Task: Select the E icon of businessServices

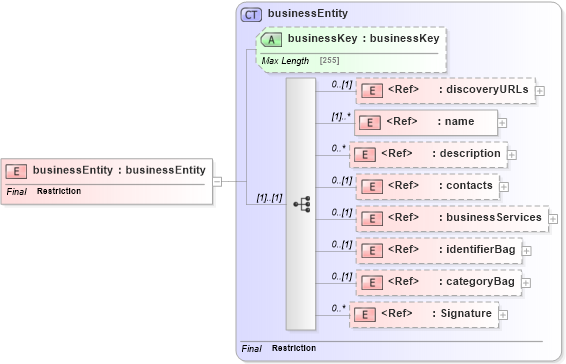Action: (372, 219)
